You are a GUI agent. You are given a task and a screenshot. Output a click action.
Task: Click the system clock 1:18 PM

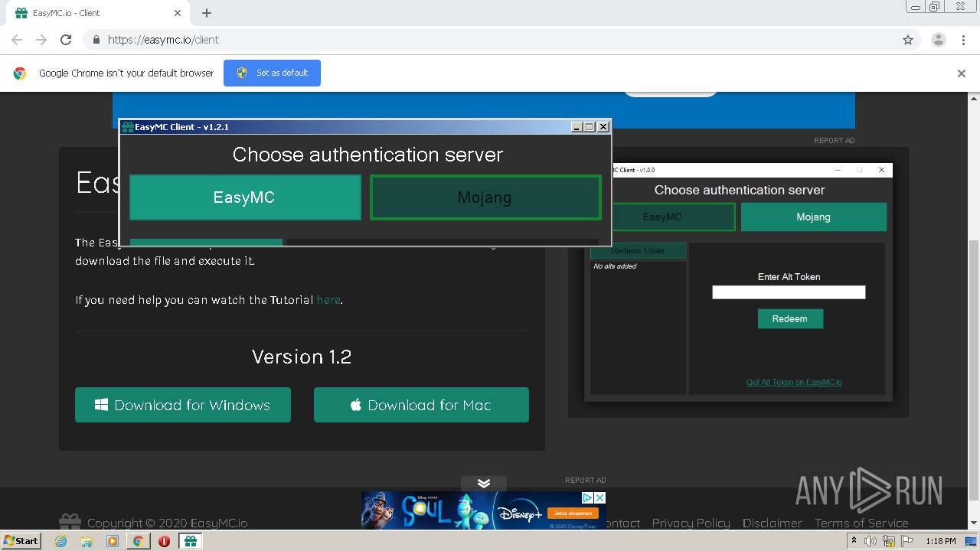tap(940, 541)
